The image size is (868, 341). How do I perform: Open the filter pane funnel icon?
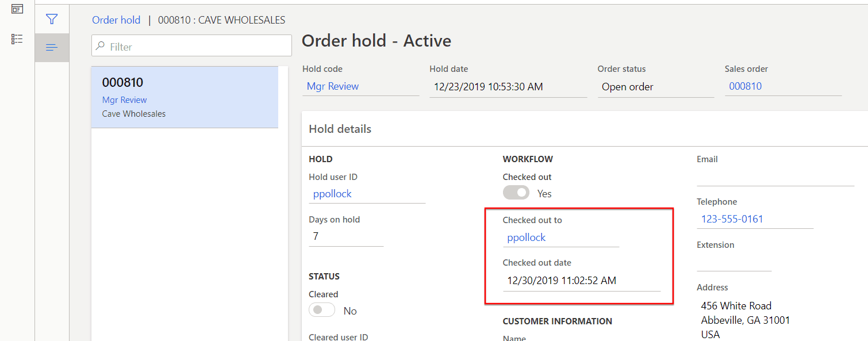click(x=52, y=19)
